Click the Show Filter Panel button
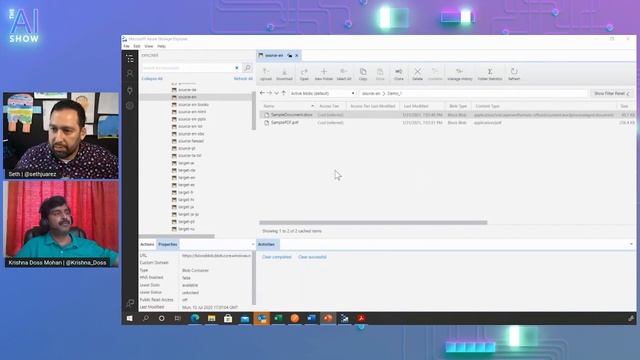640x360 pixels. click(x=611, y=93)
